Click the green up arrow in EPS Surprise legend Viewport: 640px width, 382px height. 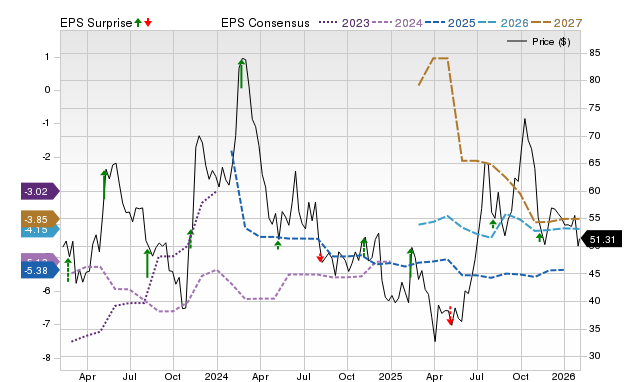(138, 22)
